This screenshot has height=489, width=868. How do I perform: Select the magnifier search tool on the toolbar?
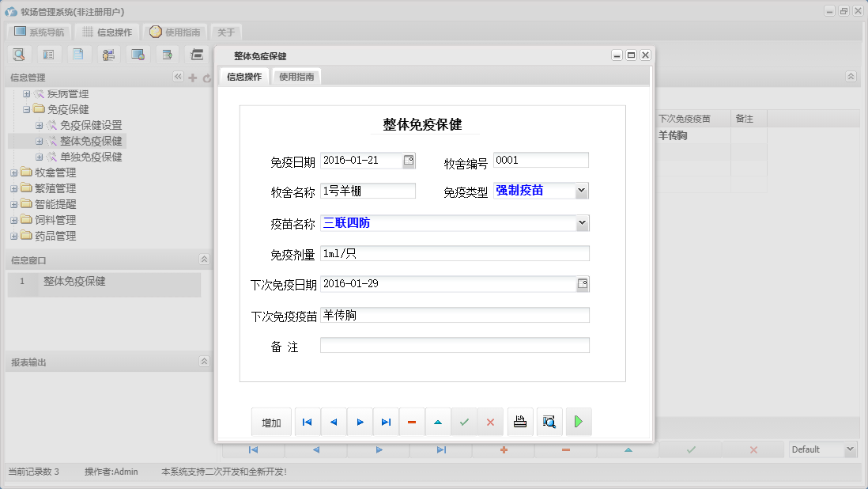[x=19, y=54]
